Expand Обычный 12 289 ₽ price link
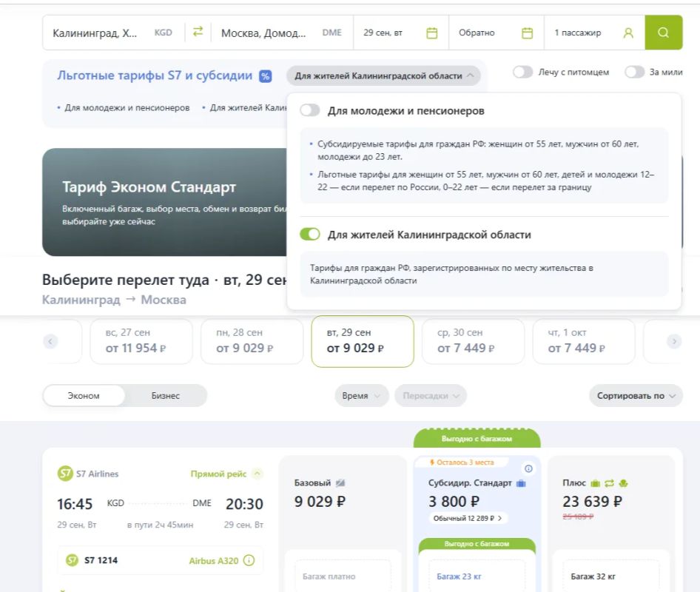This screenshot has height=592, width=700. 468,518
